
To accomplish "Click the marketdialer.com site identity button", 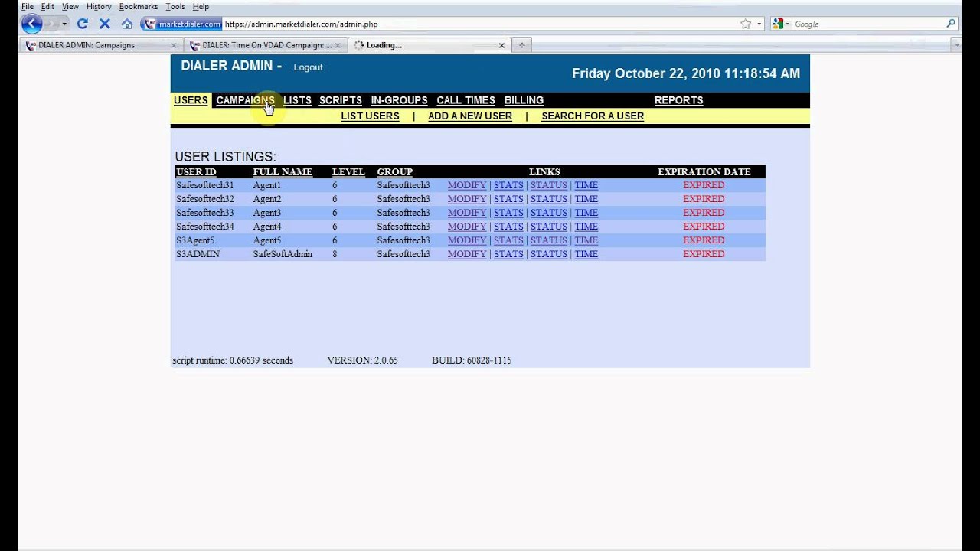I will 181,24.
